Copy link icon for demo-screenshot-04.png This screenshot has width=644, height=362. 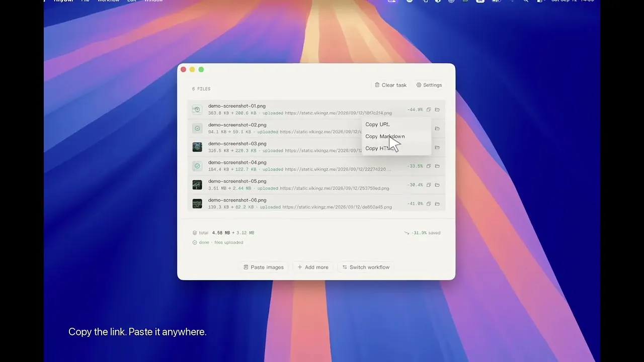[429, 166]
